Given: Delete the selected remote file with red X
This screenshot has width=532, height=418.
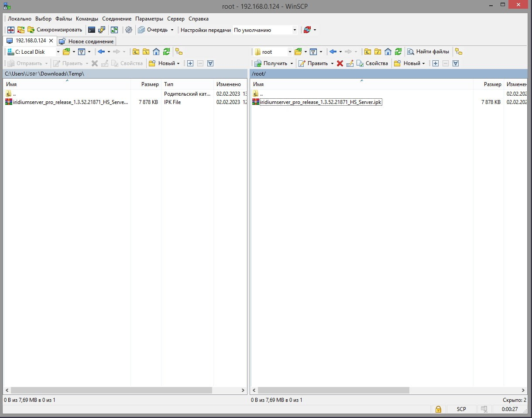Looking at the screenshot, I should (340, 64).
